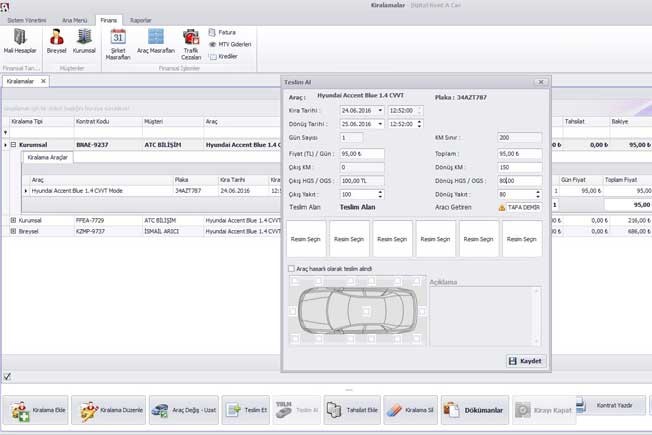Click the Tahsilat Ekle button

pos(352,410)
